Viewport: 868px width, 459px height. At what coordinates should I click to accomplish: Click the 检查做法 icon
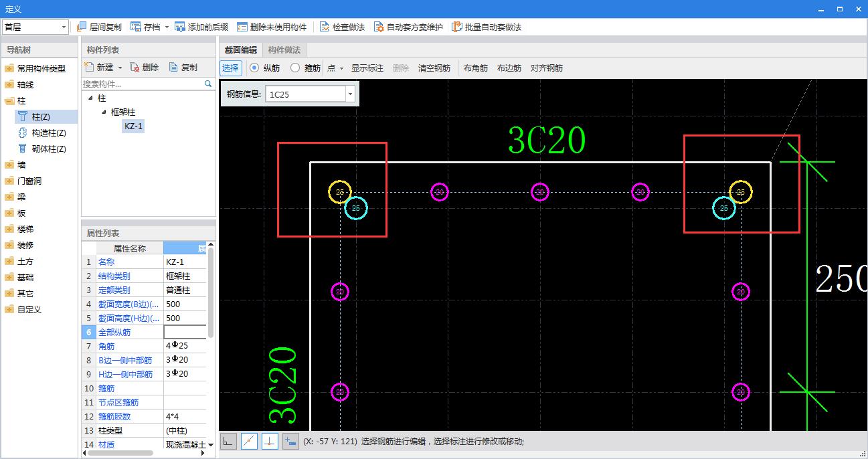click(325, 27)
